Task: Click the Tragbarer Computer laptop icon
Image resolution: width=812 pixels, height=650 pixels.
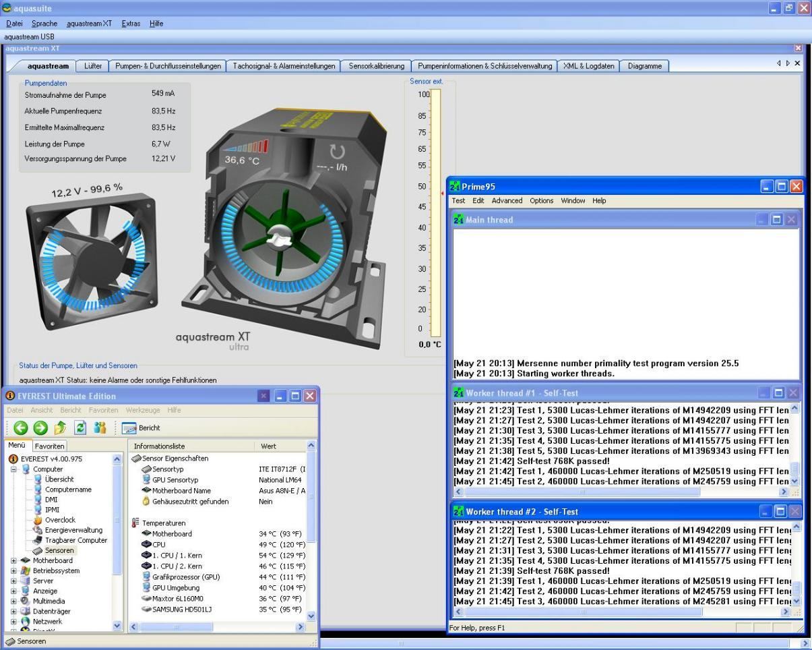Action: coord(38,540)
